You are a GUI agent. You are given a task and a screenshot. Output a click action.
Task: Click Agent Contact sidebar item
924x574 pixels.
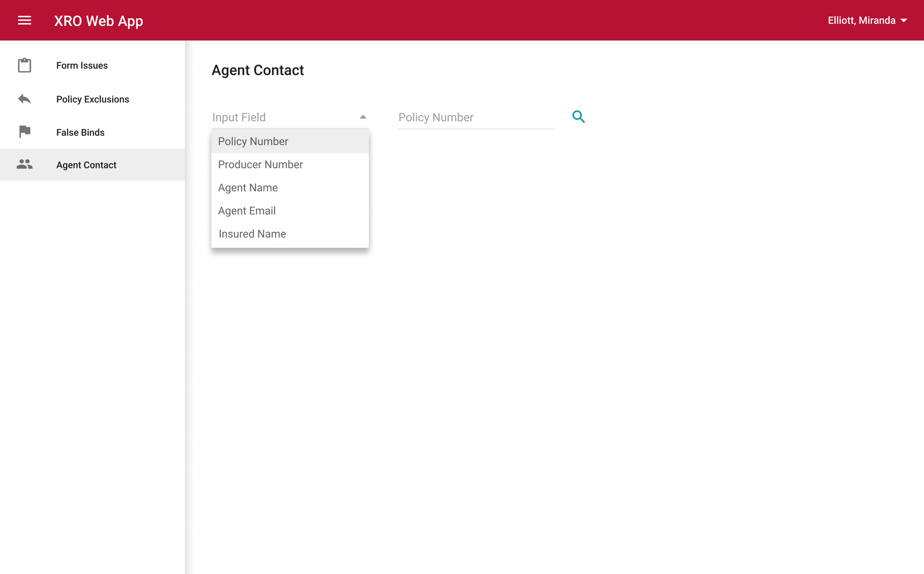86,165
